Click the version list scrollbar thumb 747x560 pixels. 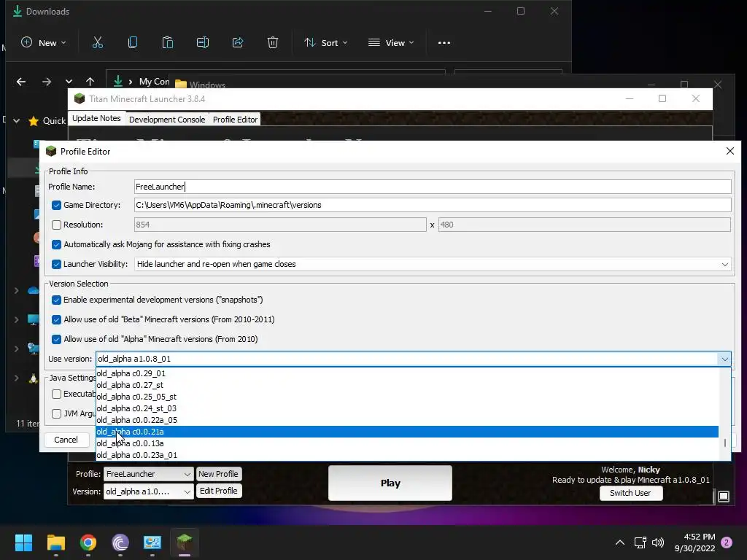[x=724, y=443]
